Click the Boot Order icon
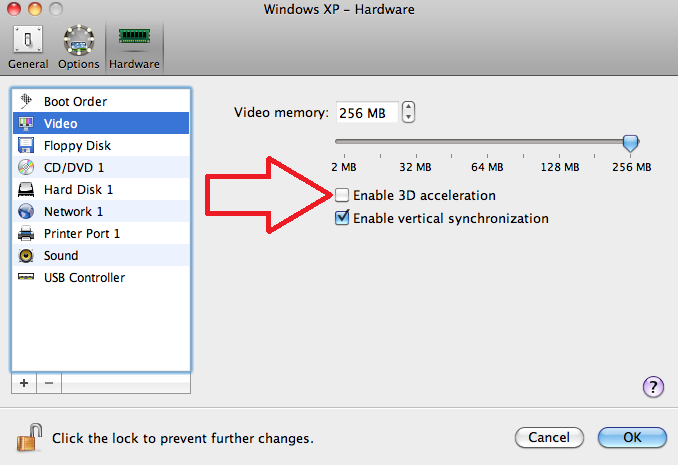The width and height of the screenshot is (678, 465). [x=26, y=101]
